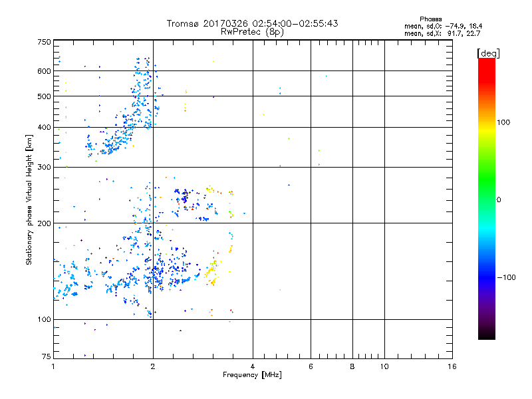Click the '[deg]' colorbar unit label
532x399 pixels.
coord(488,53)
